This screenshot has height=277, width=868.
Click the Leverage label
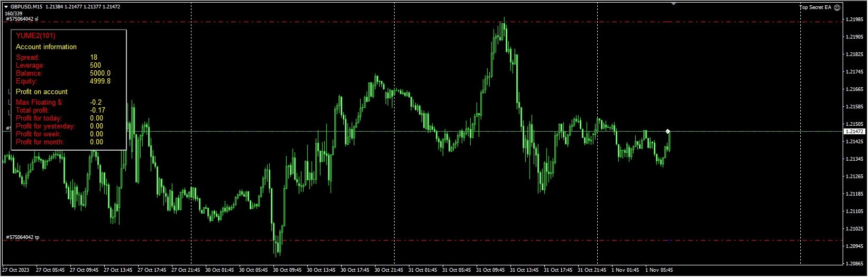click(30, 65)
